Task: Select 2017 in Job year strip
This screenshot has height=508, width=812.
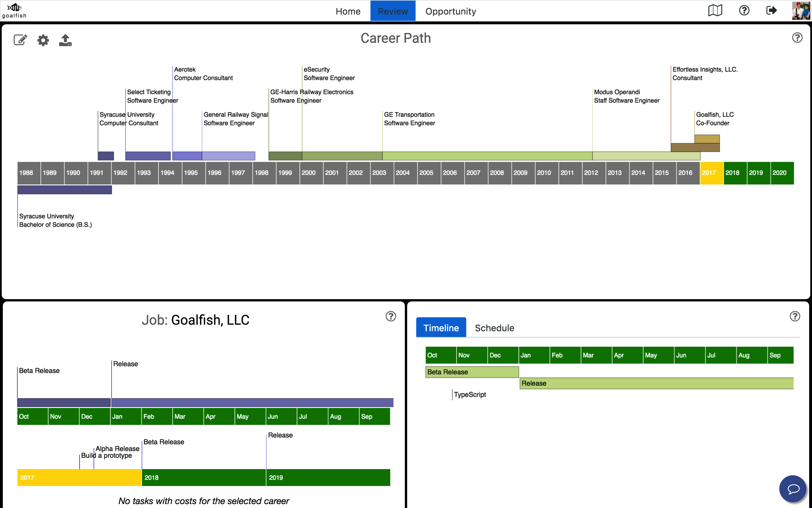Action: coord(79,477)
